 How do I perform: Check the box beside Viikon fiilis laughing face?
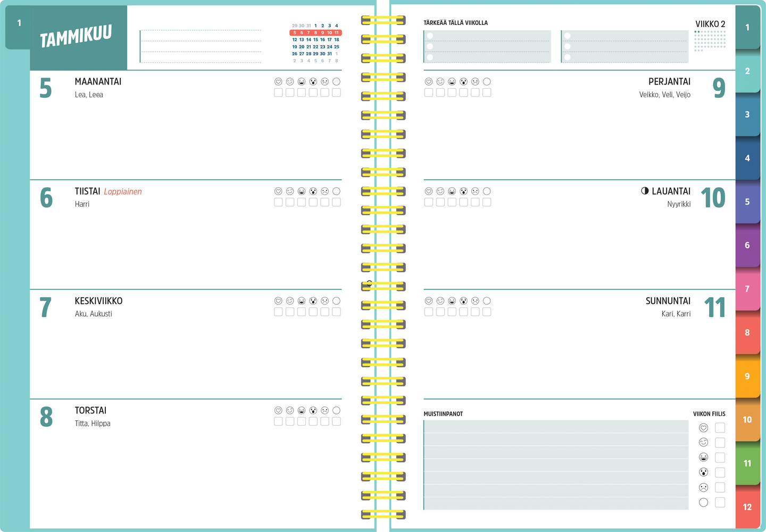(x=720, y=458)
